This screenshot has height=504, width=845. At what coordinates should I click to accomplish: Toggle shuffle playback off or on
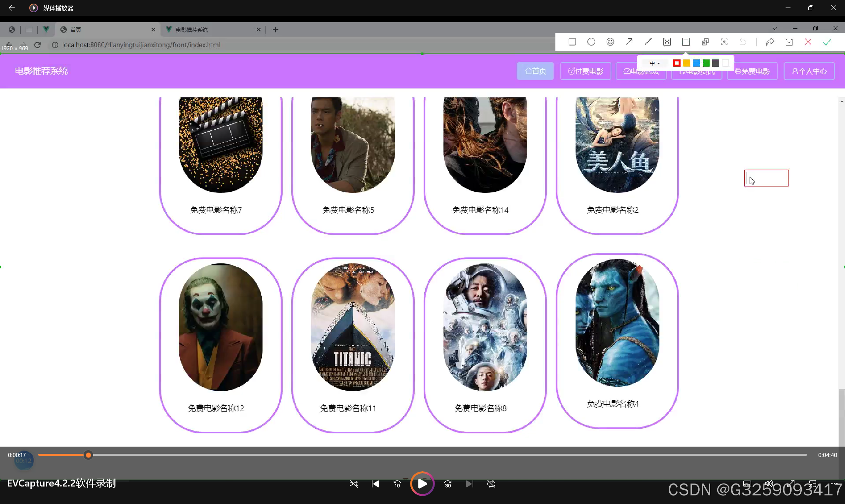tap(353, 484)
